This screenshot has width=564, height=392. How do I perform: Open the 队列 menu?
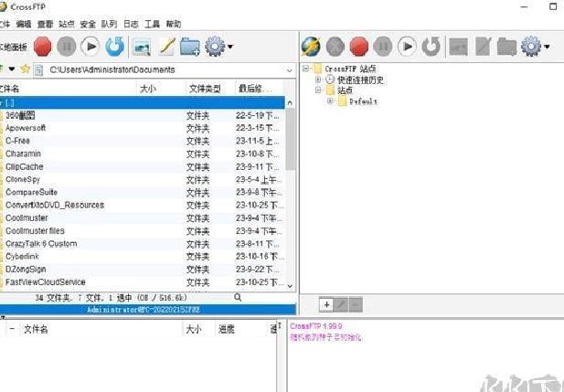click(x=109, y=24)
